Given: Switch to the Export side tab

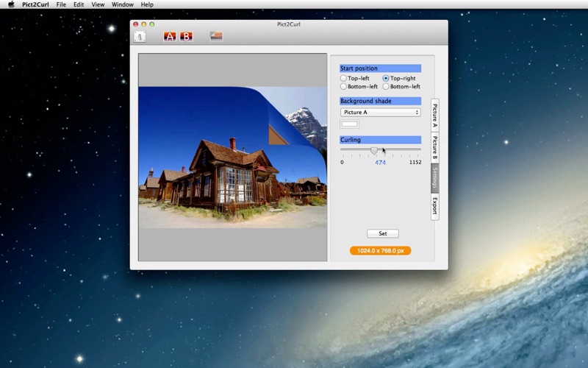Looking at the screenshot, I should tap(434, 206).
